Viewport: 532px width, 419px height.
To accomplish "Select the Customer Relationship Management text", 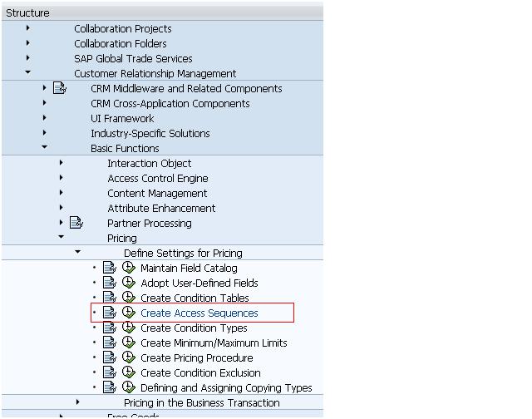I will (x=155, y=74).
